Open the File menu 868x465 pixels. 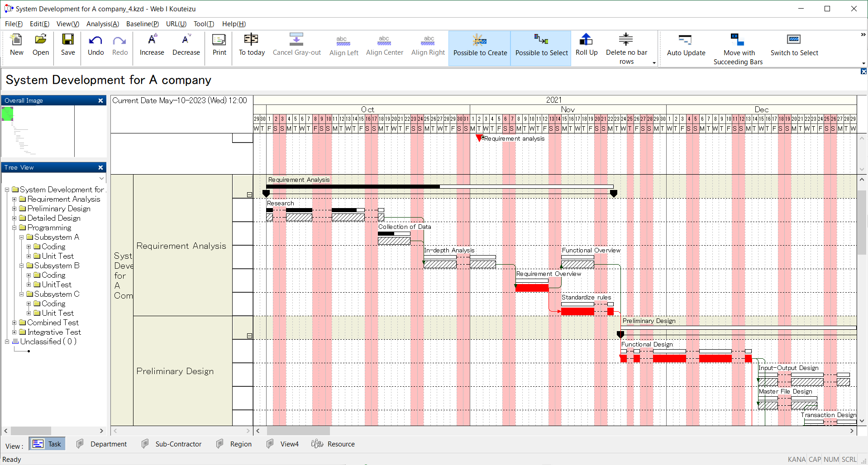coord(14,24)
